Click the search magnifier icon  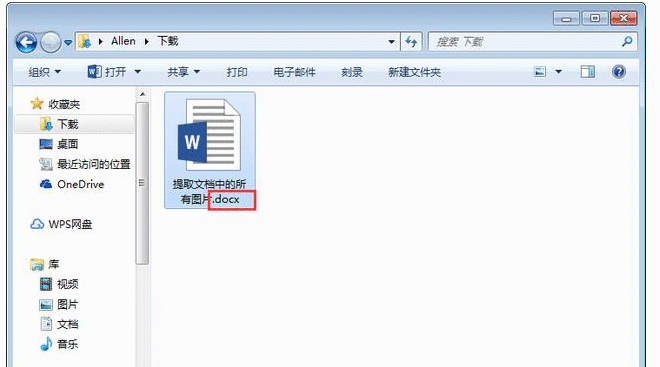[x=627, y=41]
